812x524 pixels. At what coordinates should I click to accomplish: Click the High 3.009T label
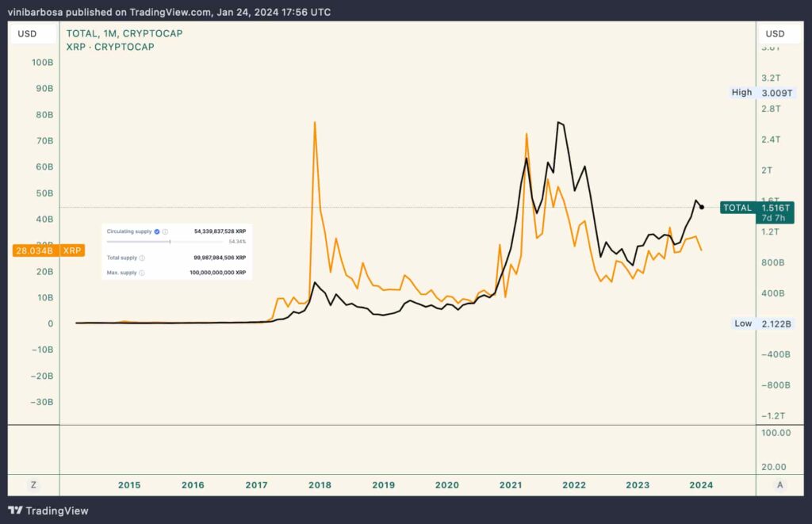(x=762, y=93)
